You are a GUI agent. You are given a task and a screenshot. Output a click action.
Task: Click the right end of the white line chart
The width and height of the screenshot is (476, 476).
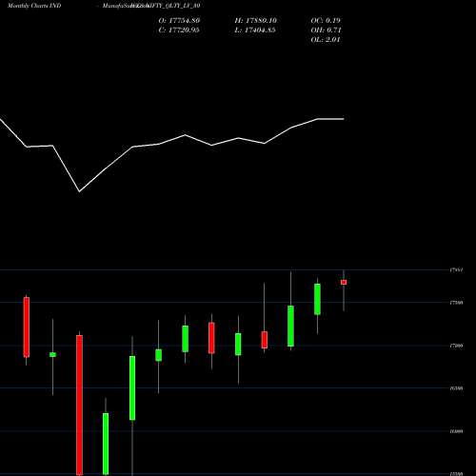[344, 119]
